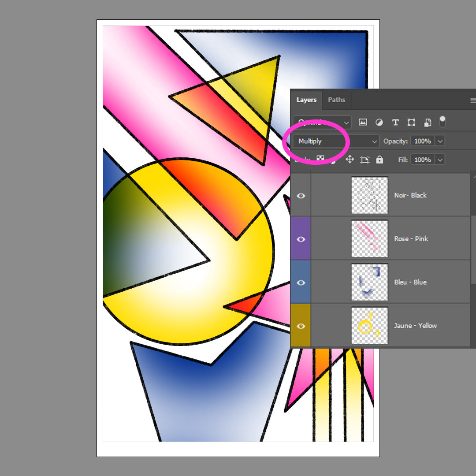This screenshot has height=476, width=476.
Task: Open the Layers panel options menu
Action: [x=473, y=100]
